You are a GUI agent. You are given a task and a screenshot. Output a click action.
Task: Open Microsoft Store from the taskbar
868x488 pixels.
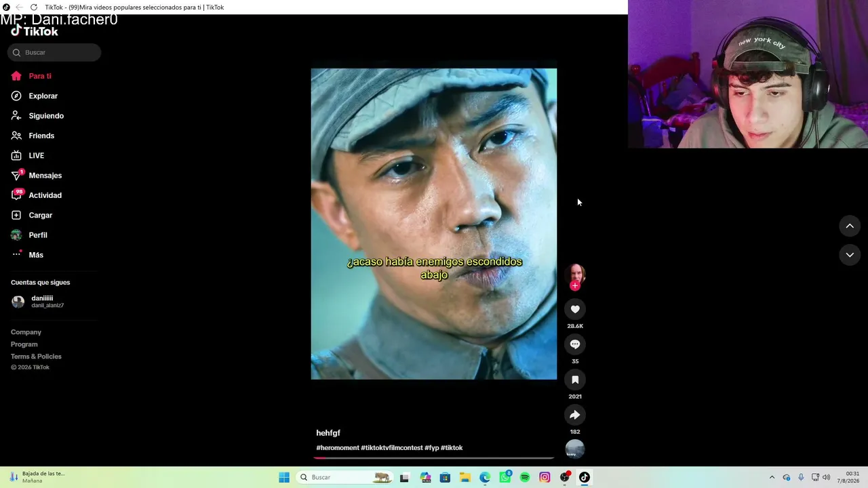(445, 477)
